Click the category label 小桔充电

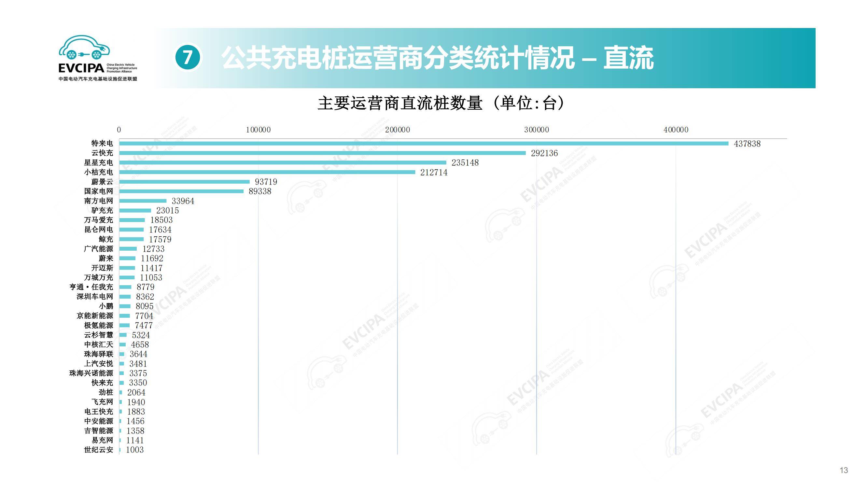point(98,172)
